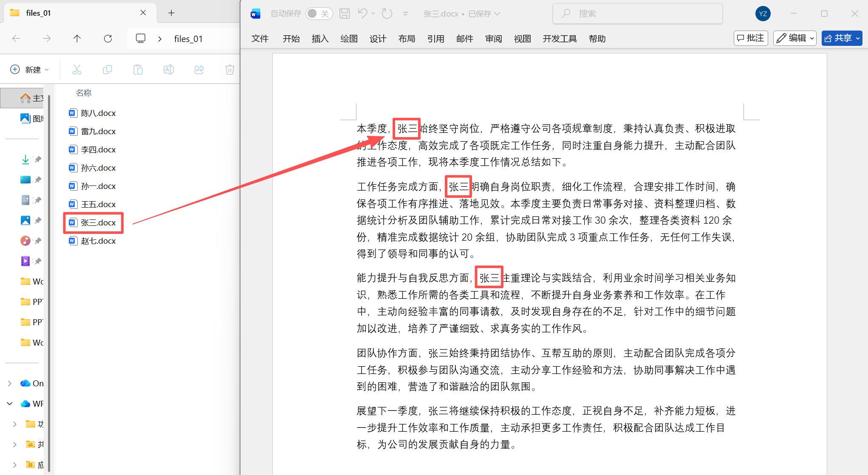Image resolution: width=868 pixels, height=475 pixels.
Task: Expand the OneDrive tree item
Action: (x=10, y=383)
